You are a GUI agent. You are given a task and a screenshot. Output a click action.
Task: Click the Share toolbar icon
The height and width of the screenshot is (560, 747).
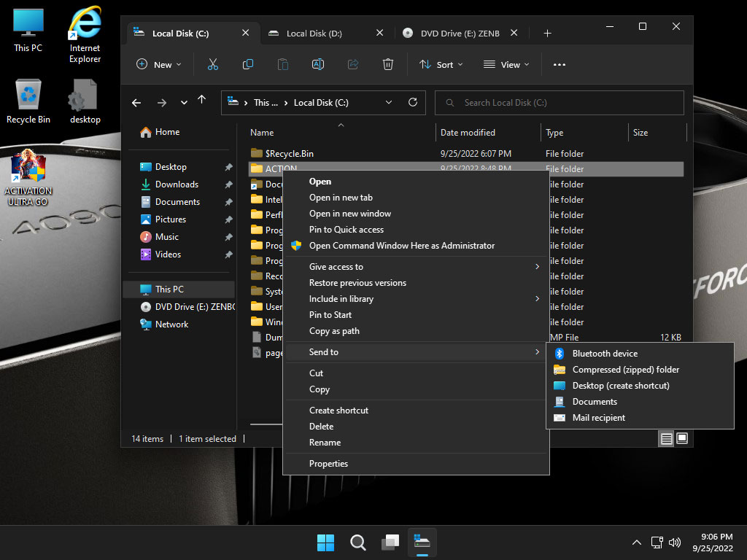[353, 64]
